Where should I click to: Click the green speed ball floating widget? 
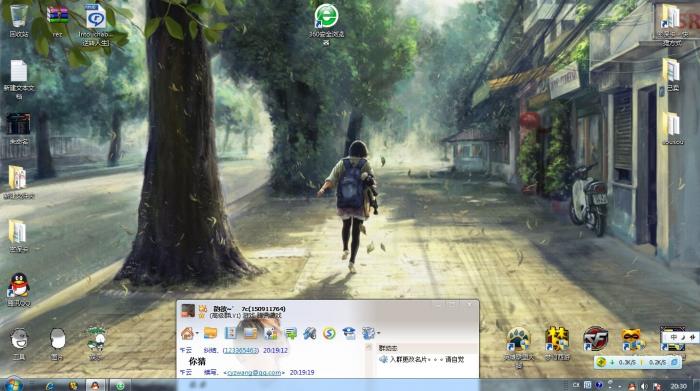coord(601,362)
